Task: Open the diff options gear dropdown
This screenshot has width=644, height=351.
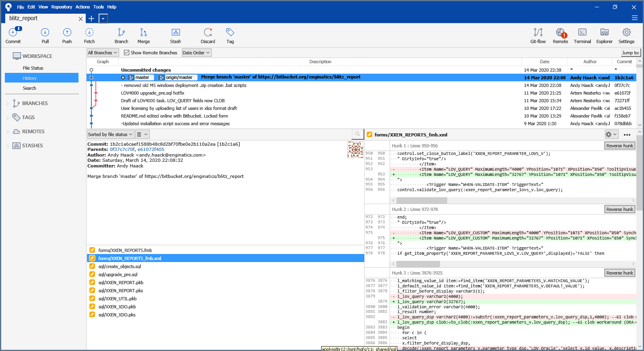Action: pos(611,134)
